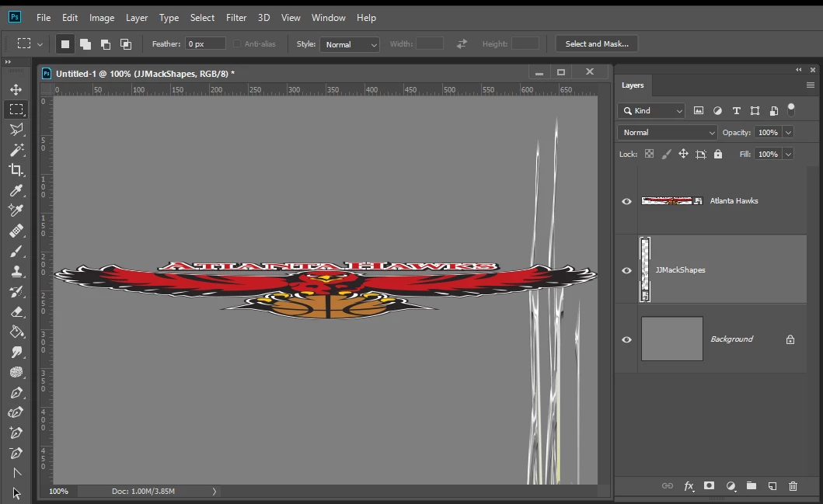Hide the JJMackShapes layer
The width and height of the screenshot is (823, 504).
[x=626, y=270]
